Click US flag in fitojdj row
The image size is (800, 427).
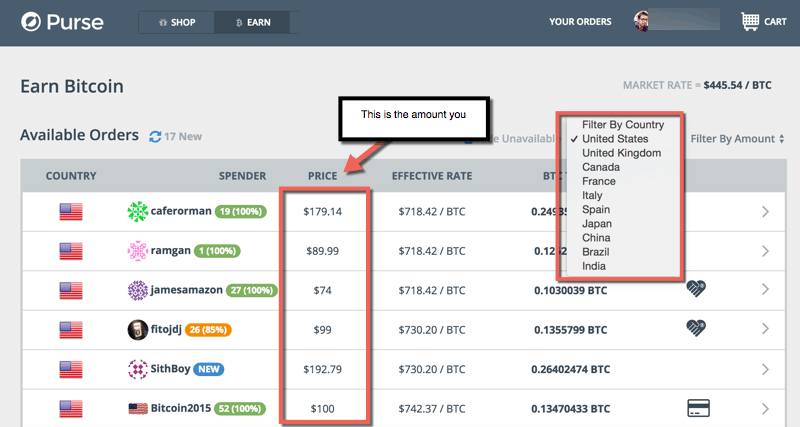(x=71, y=330)
